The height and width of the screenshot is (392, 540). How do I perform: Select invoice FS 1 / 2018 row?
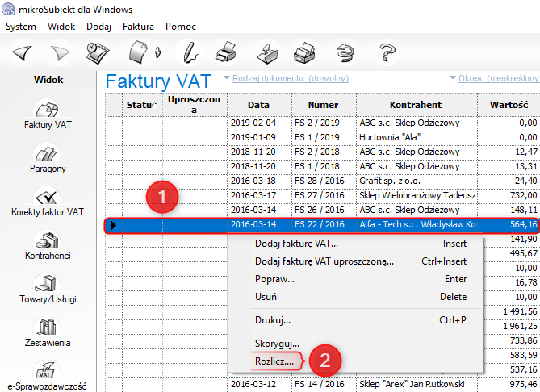point(322,166)
